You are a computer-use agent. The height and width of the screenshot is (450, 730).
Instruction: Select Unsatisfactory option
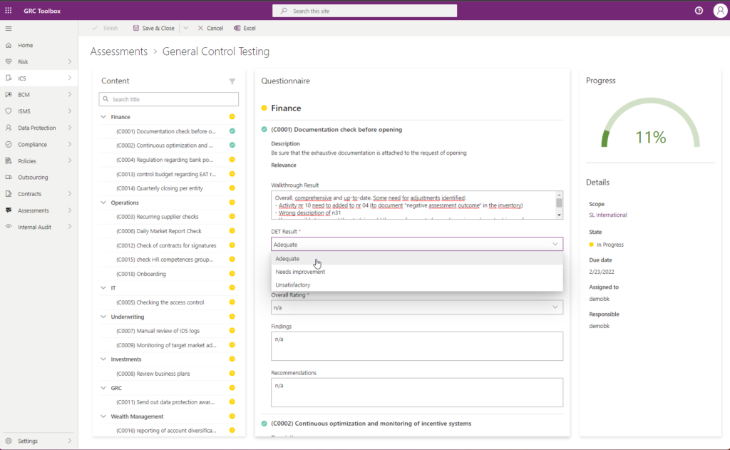(x=417, y=285)
